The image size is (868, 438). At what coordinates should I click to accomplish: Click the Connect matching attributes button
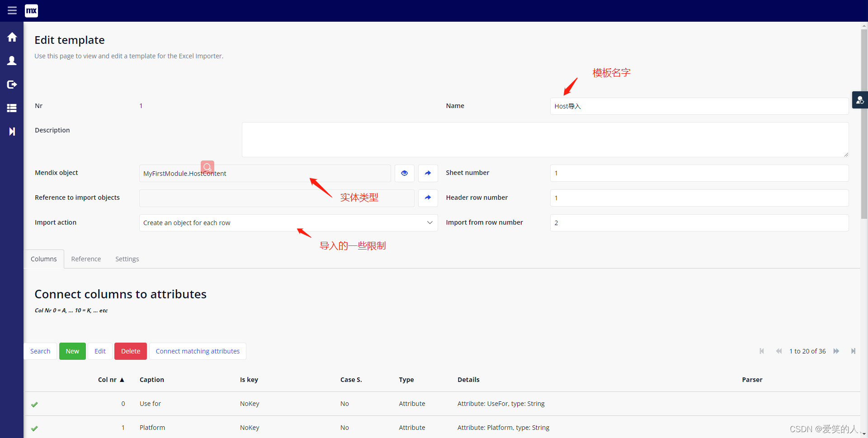coord(198,351)
